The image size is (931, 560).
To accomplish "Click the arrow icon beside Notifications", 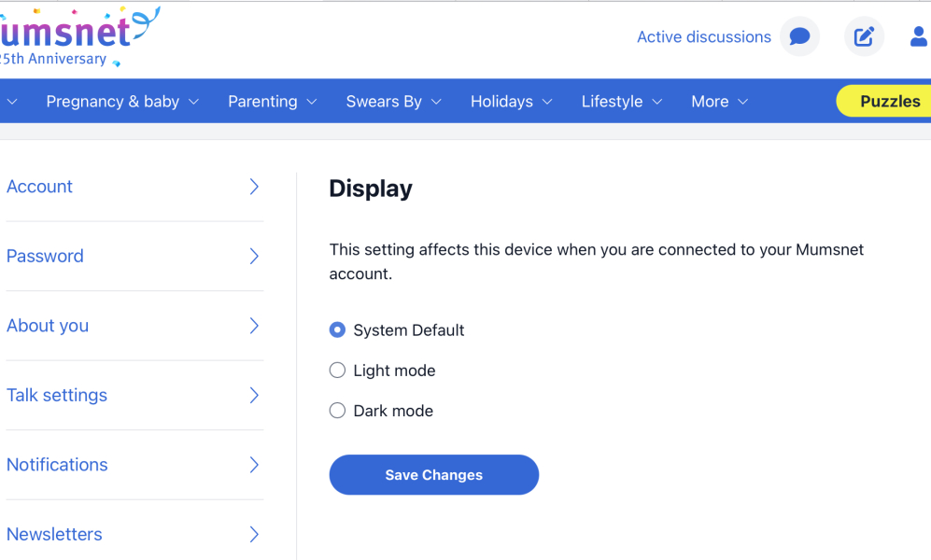I will pyautogui.click(x=254, y=465).
